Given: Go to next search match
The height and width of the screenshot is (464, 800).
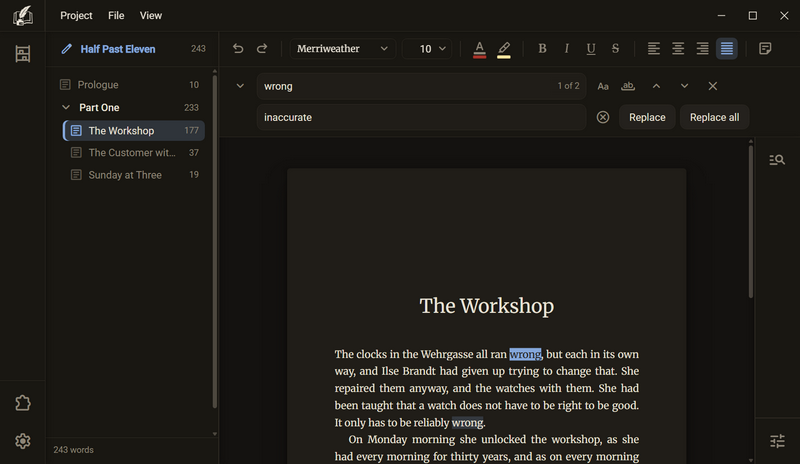Looking at the screenshot, I should point(684,86).
